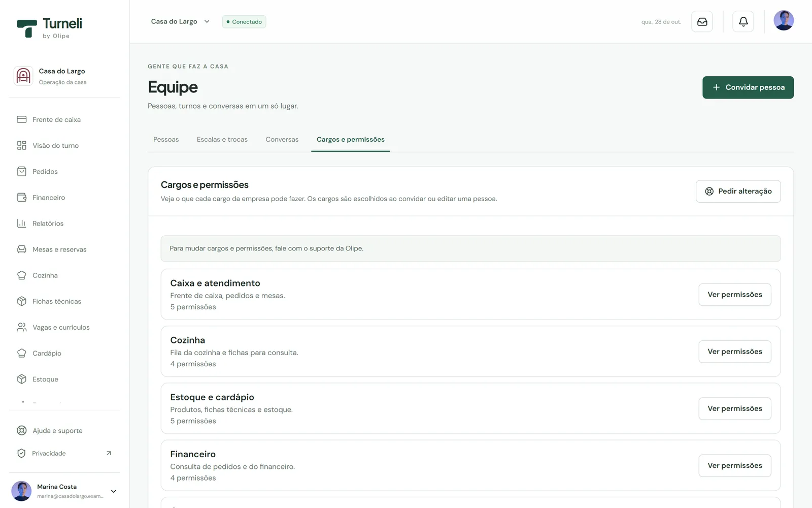
Task: Click the Financeiro wallet icon
Action: (x=22, y=197)
